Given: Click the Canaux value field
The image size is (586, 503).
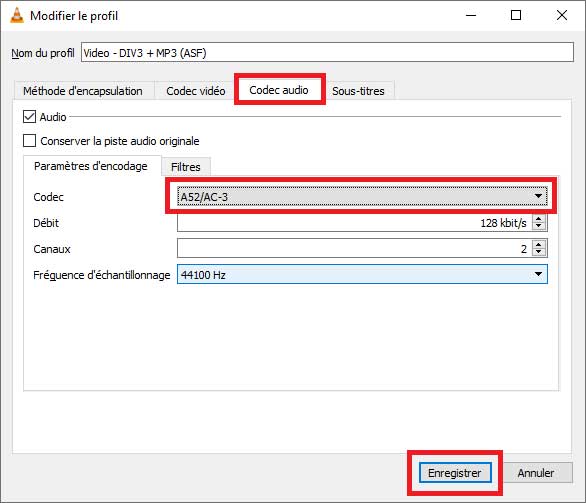Looking at the screenshot, I should 355,249.
